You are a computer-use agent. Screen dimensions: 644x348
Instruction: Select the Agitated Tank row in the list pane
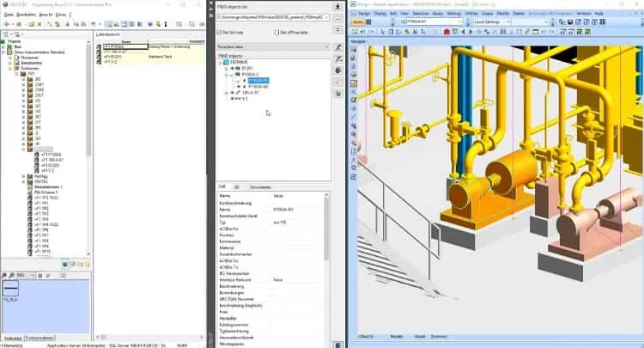[x=150, y=57]
